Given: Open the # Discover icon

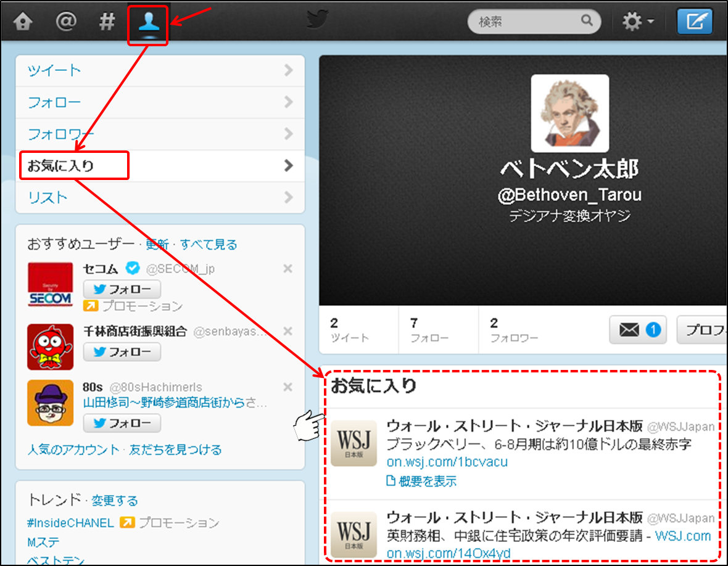Looking at the screenshot, I should tap(107, 23).
